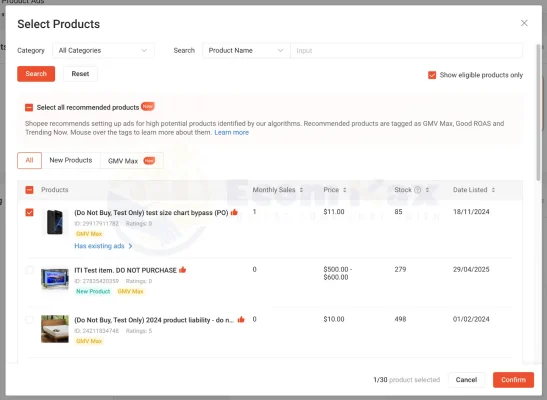Click the price $500.00 - $600.00
The height and width of the screenshot is (400, 547).
337,273
